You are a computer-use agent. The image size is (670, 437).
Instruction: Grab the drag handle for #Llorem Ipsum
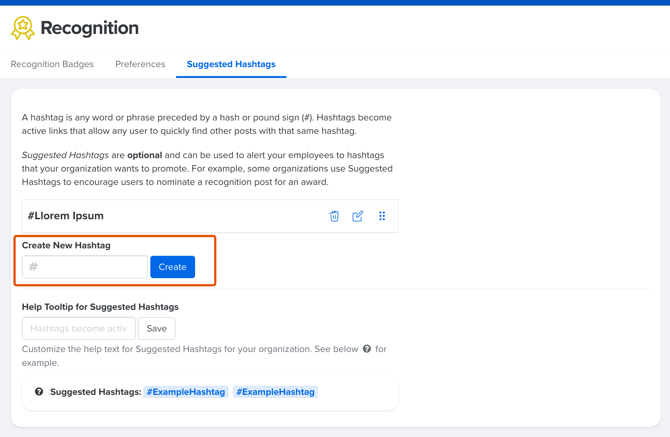[382, 216]
